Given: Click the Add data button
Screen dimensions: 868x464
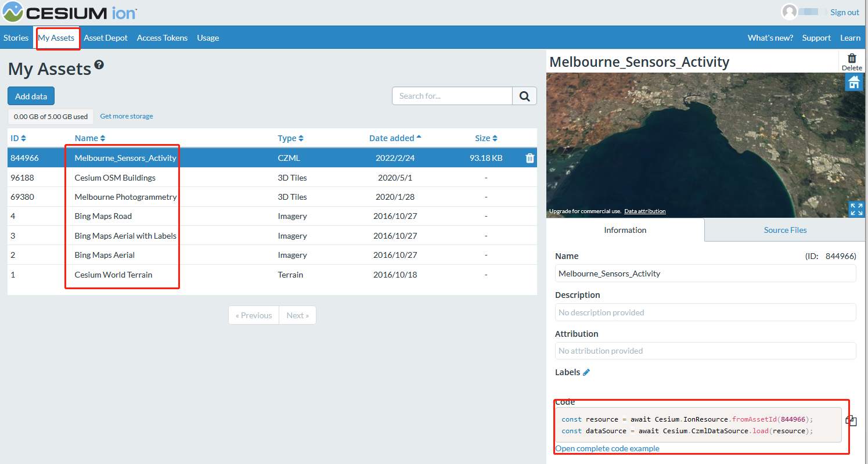Looking at the screenshot, I should (x=31, y=96).
